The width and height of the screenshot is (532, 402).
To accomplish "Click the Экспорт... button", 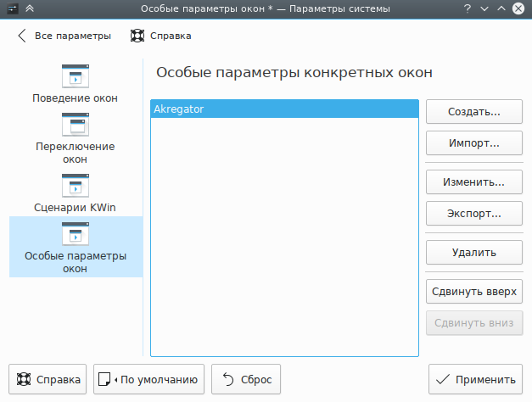I will [x=473, y=213].
